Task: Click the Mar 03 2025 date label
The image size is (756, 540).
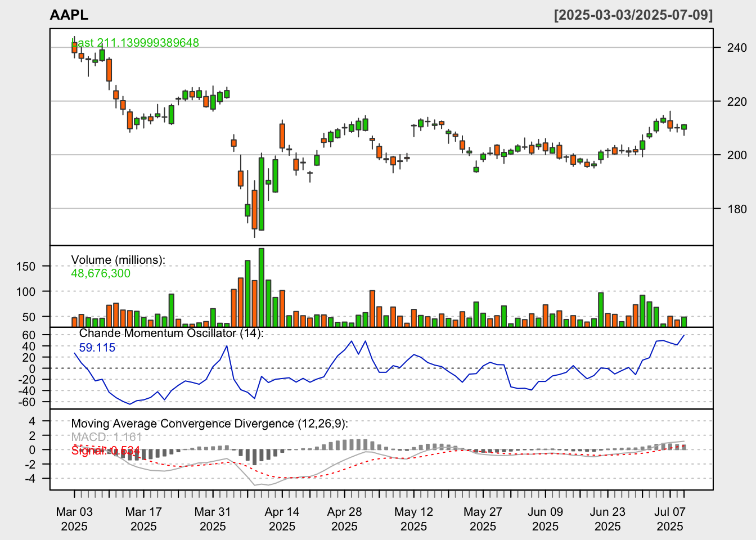Action: tap(74, 519)
